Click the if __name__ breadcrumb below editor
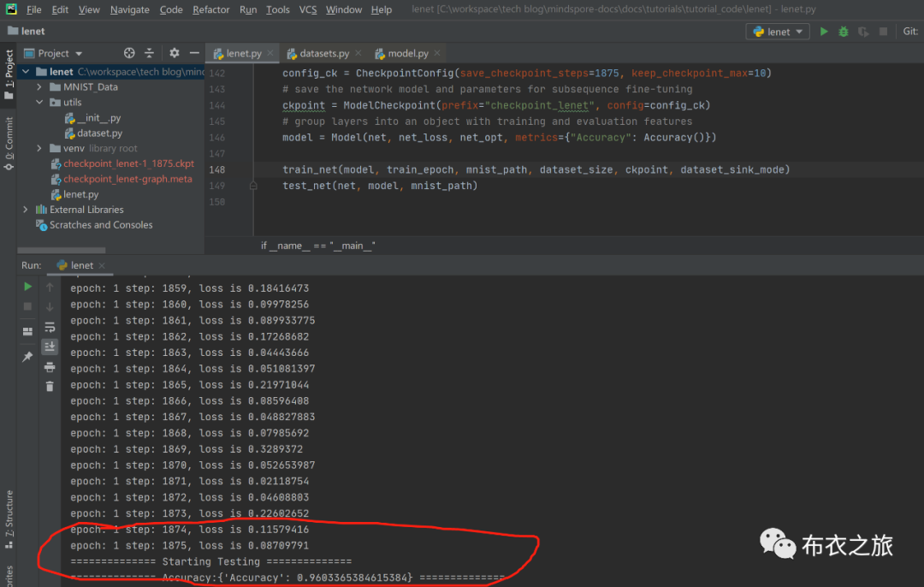 point(318,246)
